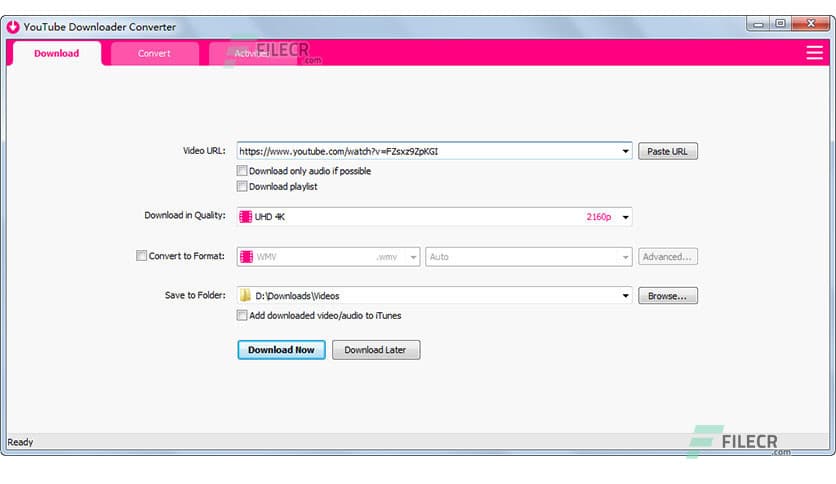Open the Download in Quality dropdown arrow

(x=625, y=217)
